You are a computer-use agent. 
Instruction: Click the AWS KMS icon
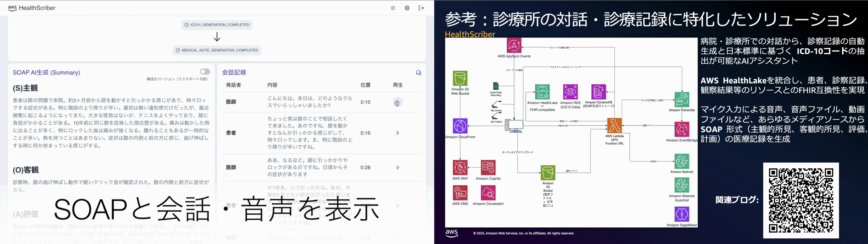pos(460,193)
